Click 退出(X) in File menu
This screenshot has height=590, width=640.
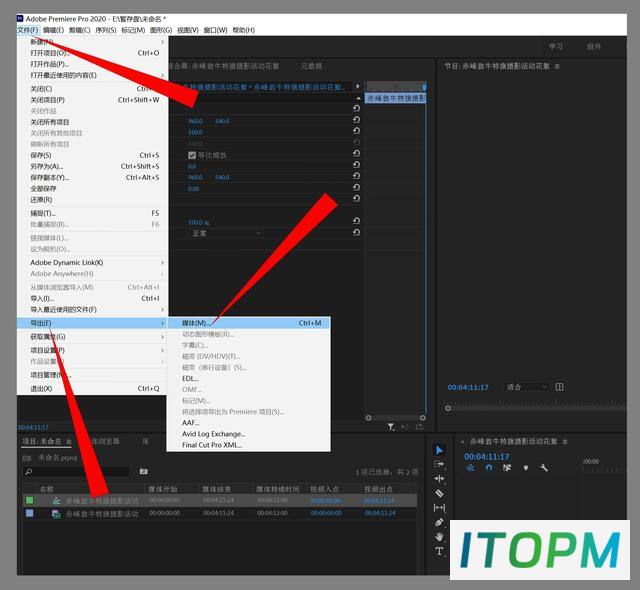92,389
